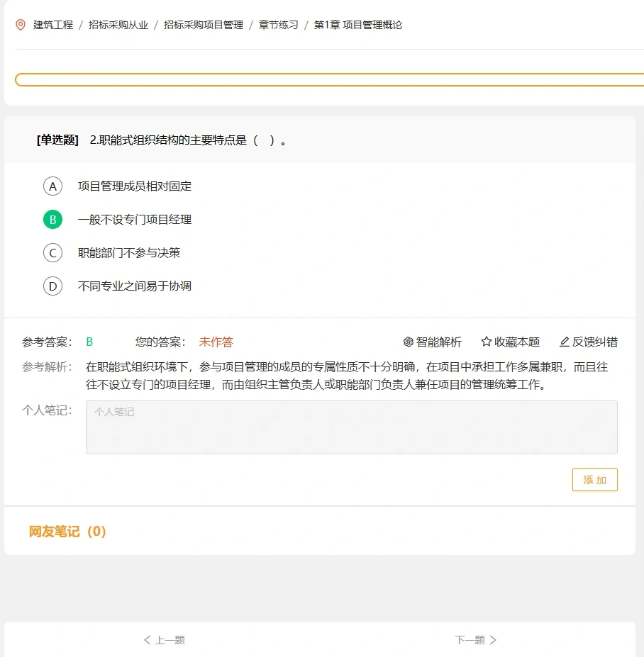Image resolution: width=644 pixels, height=657 pixels.
Task: Open the 章节练习 breadcrumb
Action: pos(277,23)
